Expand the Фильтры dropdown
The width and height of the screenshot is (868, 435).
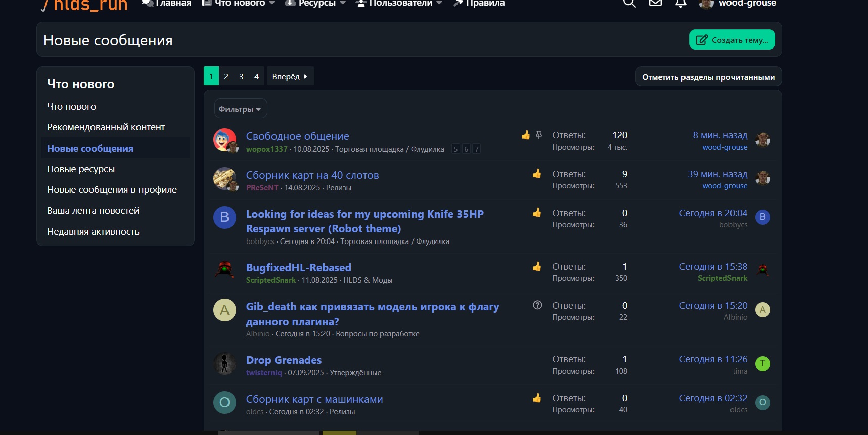[240, 109]
